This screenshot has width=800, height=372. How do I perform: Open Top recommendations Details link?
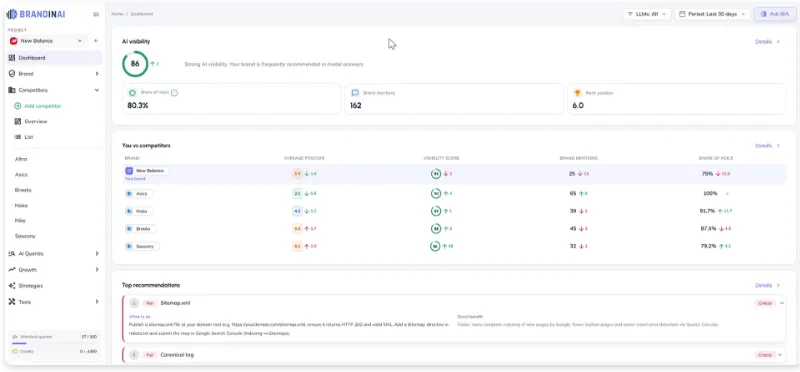point(767,286)
